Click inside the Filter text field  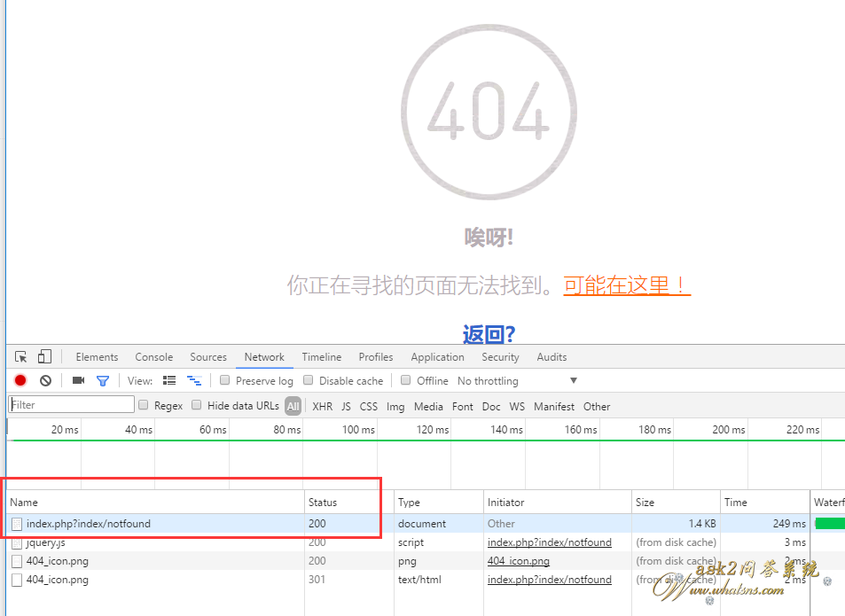tap(72, 405)
